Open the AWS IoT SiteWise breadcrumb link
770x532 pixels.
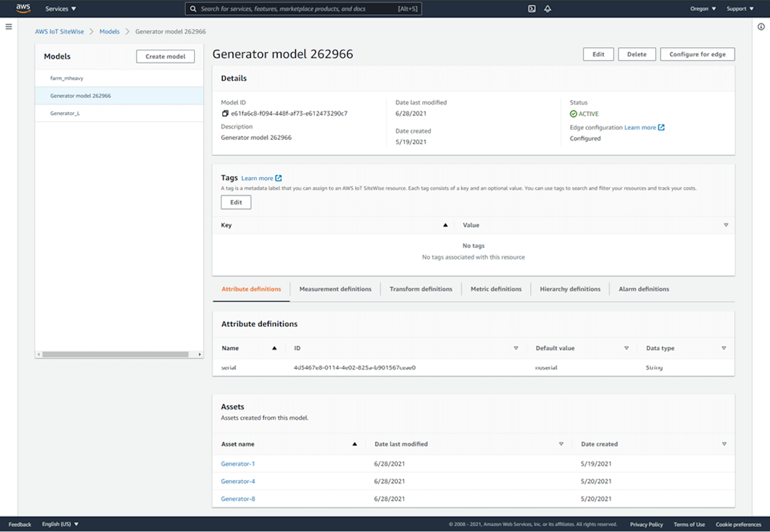pos(59,32)
